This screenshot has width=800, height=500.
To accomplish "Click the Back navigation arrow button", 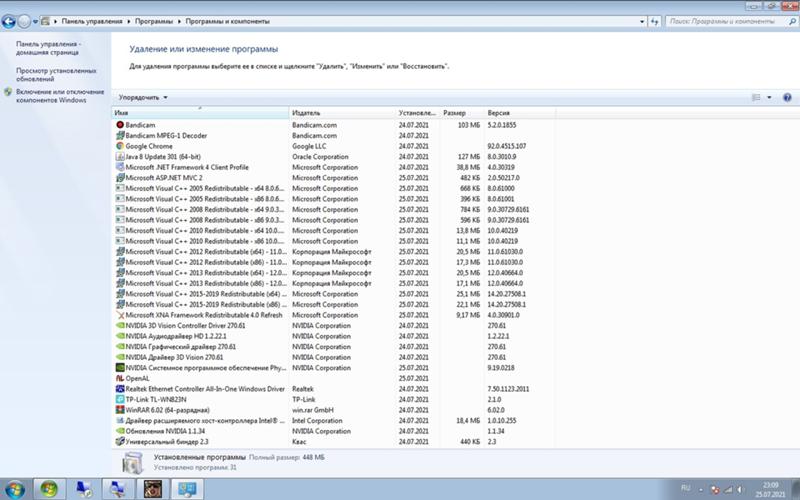I will coord(9,21).
